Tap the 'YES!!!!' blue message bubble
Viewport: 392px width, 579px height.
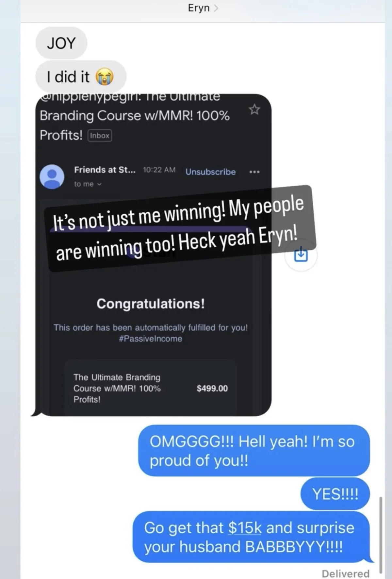335,494
